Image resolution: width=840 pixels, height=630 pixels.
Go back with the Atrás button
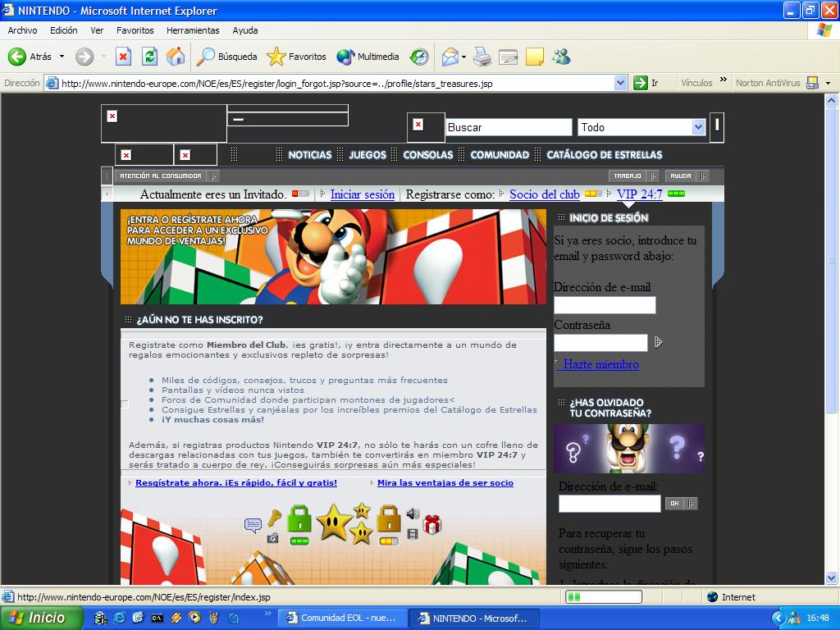(x=30, y=57)
